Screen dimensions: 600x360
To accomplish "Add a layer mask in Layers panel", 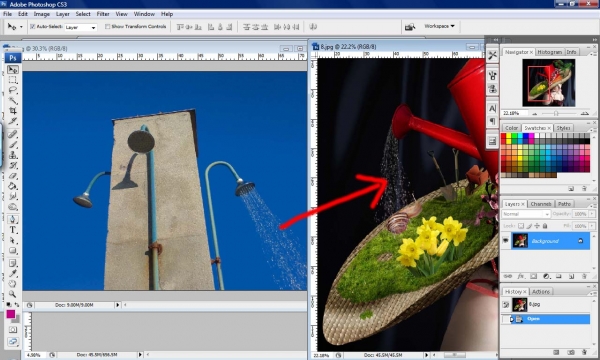I will 533,276.
